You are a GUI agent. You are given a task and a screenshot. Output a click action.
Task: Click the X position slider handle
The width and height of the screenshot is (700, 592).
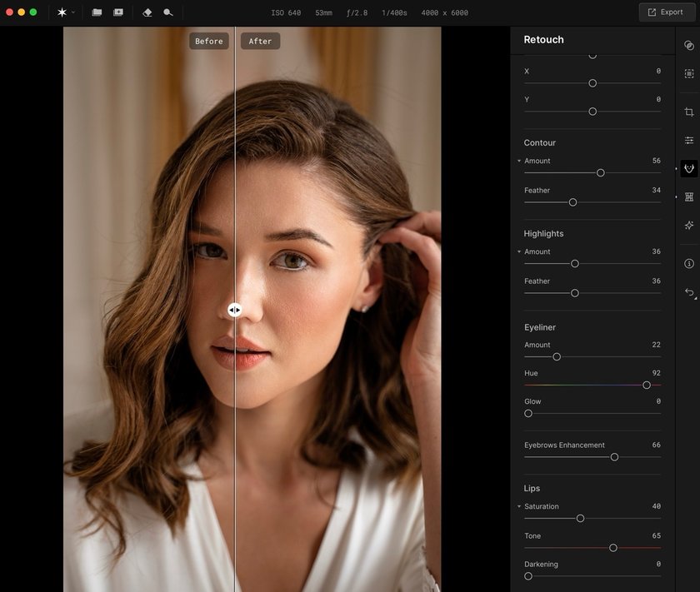click(592, 83)
